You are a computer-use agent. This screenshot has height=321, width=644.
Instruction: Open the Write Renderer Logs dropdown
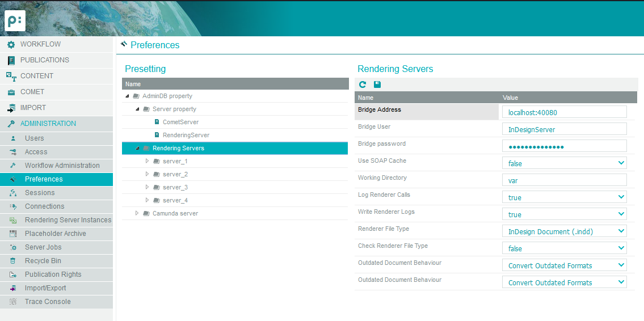tap(564, 214)
